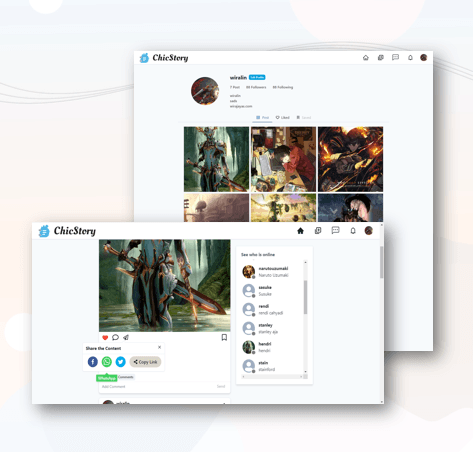The image size is (473, 452).
Task: Open Home icon in the profile window
Action: click(366, 58)
